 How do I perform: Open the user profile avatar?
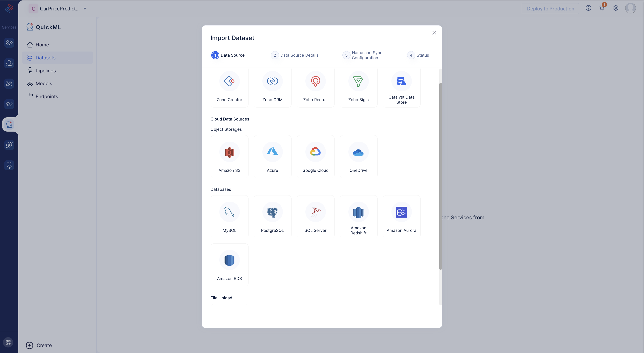(x=630, y=8)
